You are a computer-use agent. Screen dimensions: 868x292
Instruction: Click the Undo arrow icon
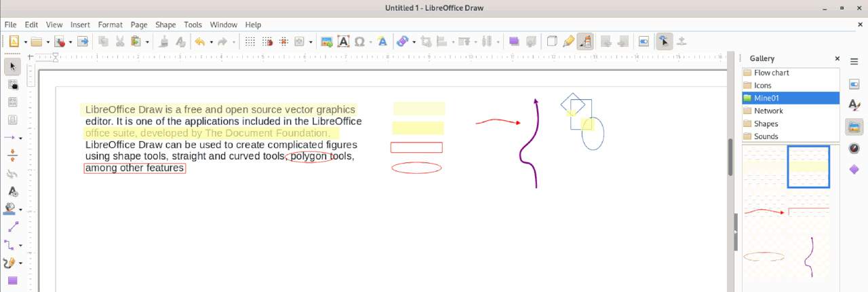click(199, 41)
